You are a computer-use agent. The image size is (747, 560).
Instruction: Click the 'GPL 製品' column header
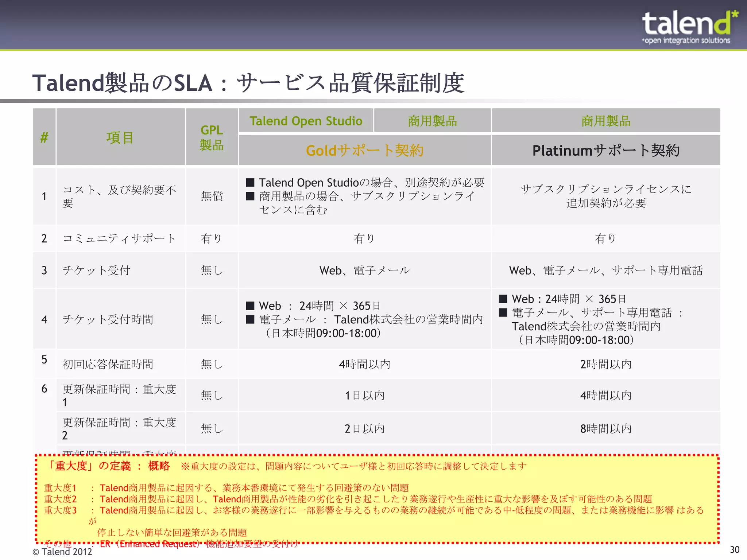[x=212, y=137]
